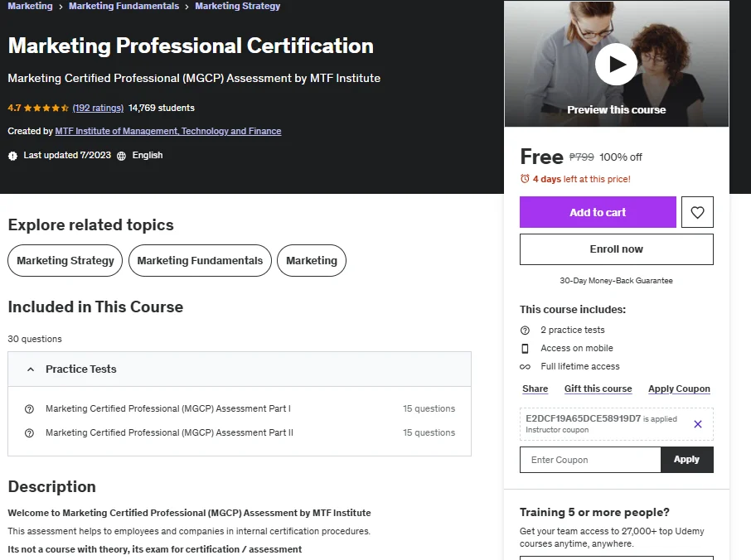
Task: Select the Marketing Strategy topic pill
Action: (x=65, y=260)
